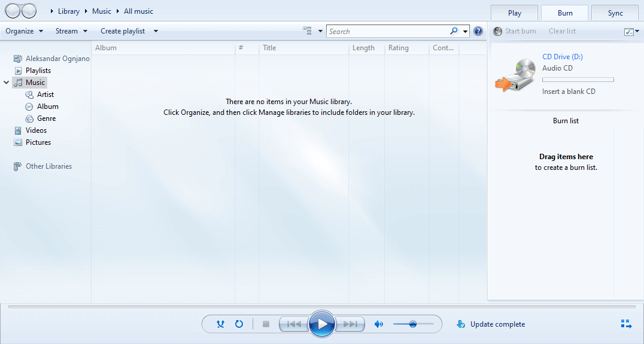Viewport: 644px width, 344px height.
Task: Sort by the Cont... column header
Action: pyautogui.click(x=444, y=48)
